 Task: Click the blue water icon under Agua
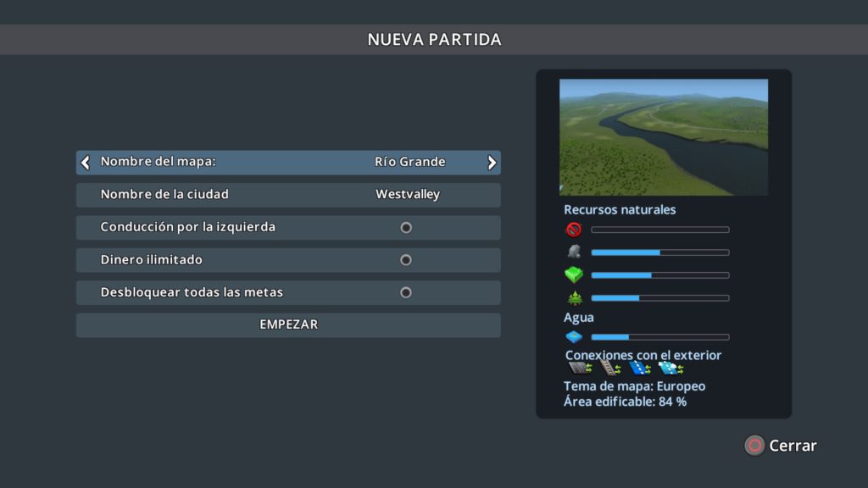(574, 337)
